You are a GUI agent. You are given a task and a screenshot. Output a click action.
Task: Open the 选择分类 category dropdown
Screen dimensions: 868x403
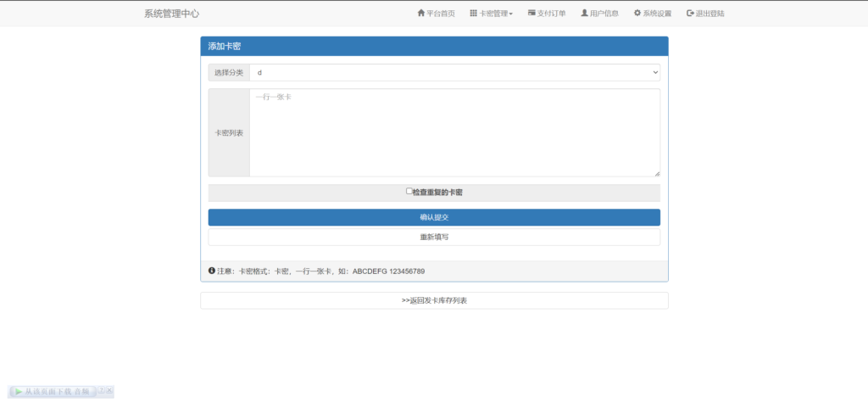pos(454,73)
